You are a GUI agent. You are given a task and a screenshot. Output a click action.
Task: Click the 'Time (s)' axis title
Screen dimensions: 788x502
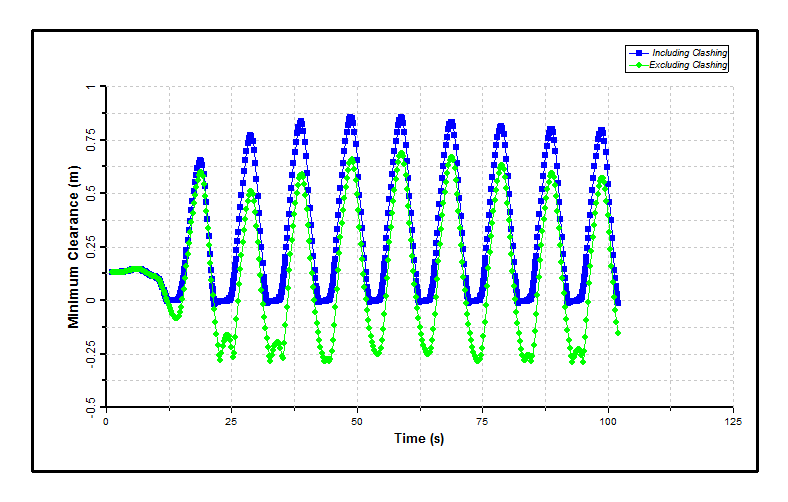pyautogui.click(x=419, y=439)
